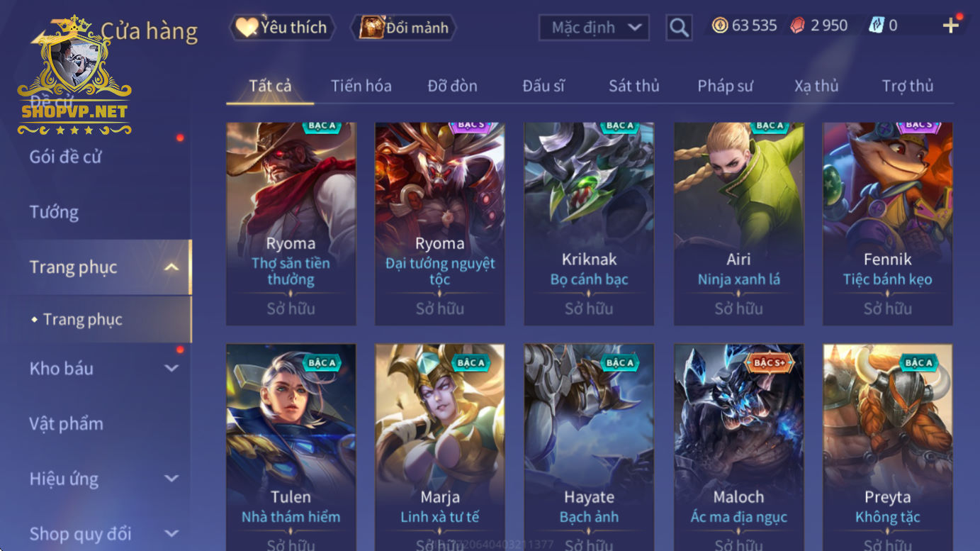The height and width of the screenshot is (551, 980).
Task: Click the ShopVP.net logo badge
Action: (x=74, y=78)
